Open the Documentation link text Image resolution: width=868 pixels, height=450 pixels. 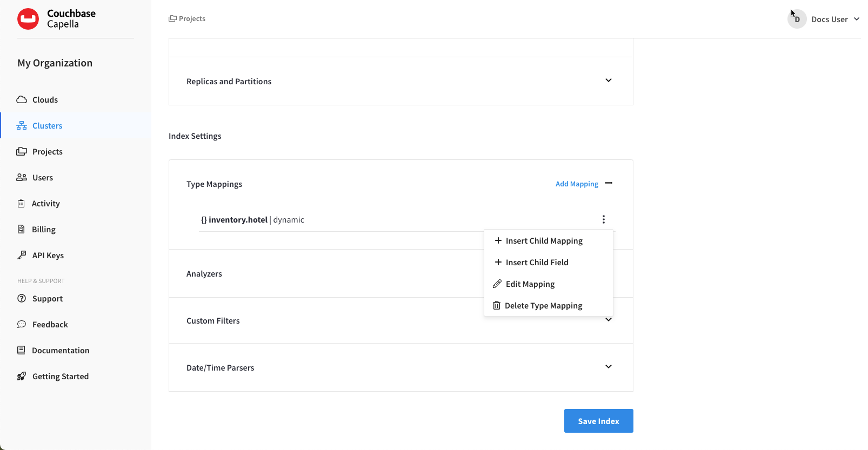pos(61,351)
